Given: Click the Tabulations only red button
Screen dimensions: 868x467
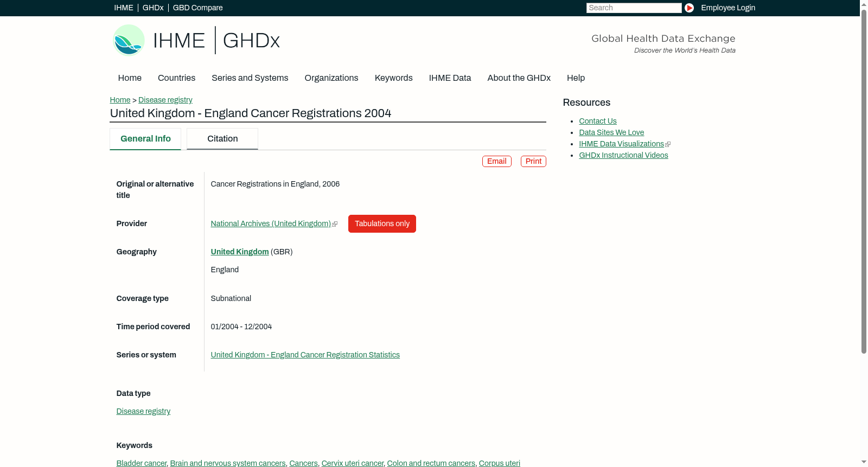Looking at the screenshot, I should point(382,224).
